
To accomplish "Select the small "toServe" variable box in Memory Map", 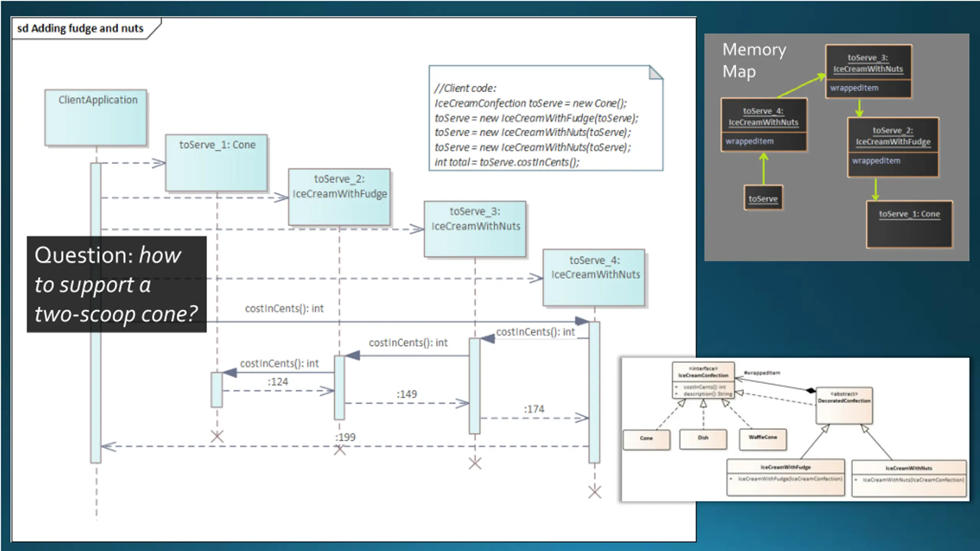I will pos(763,197).
